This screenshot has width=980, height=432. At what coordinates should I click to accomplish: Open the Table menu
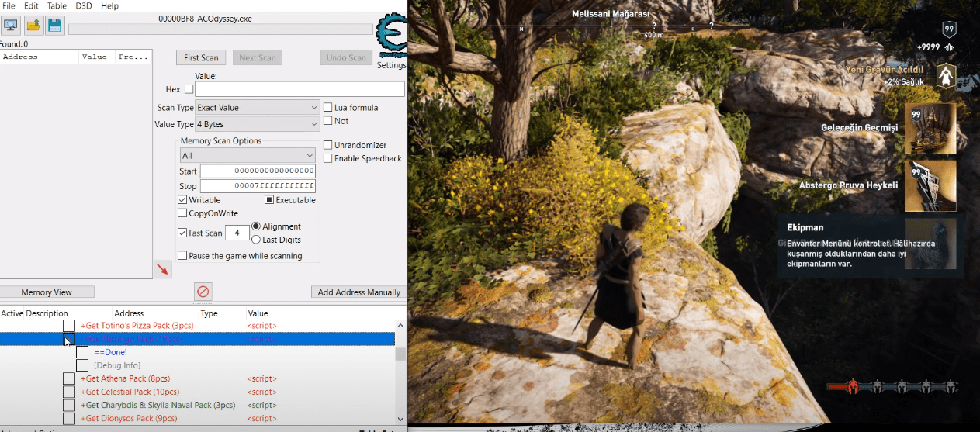[57, 5]
